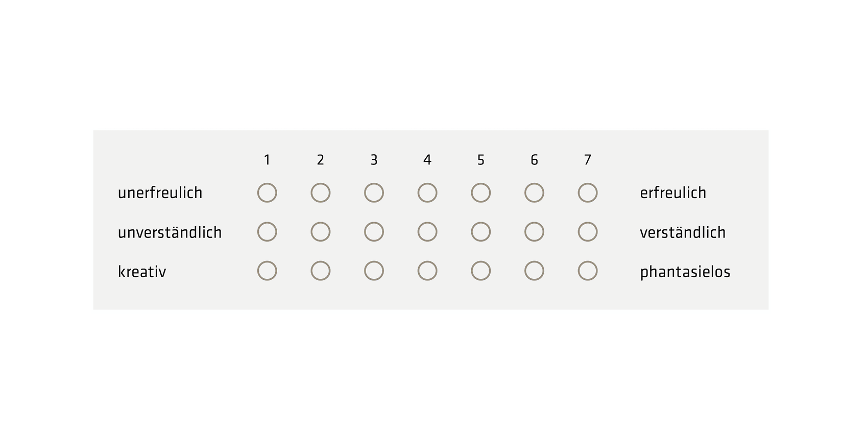
Task: Choose rating 7 next to erfreulich
Action: (588, 192)
